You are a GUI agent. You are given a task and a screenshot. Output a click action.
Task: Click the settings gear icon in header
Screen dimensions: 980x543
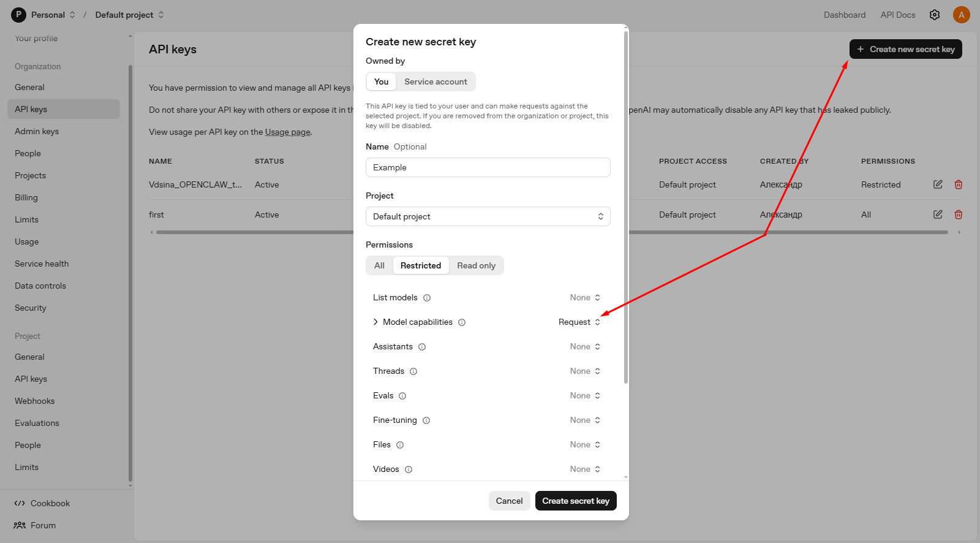click(934, 15)
